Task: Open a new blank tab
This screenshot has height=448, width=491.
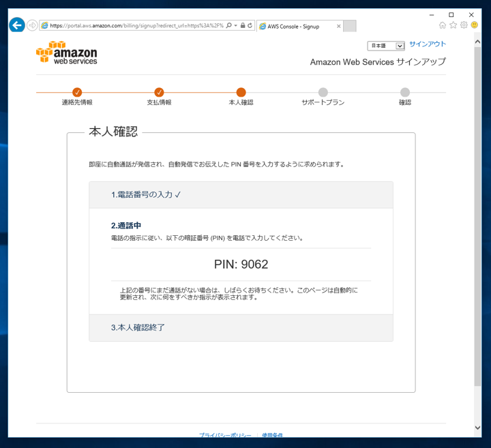Action: coord(349,26)
